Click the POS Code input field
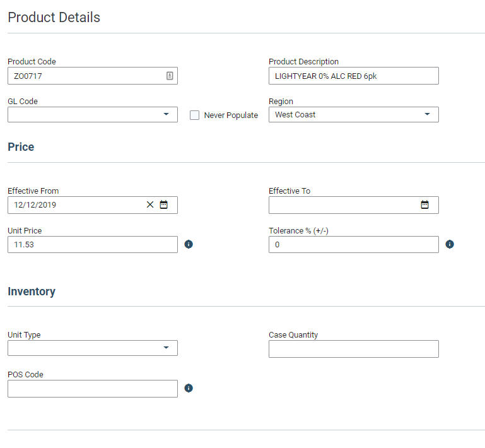Image resolution: width=485 pixels, height=448 pixels. (x=92, y=389)
